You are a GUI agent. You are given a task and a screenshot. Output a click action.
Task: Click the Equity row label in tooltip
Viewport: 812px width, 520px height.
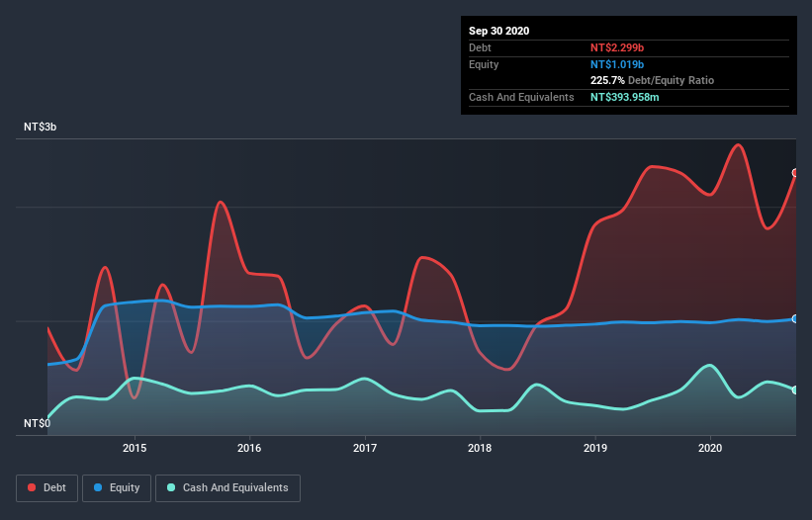[484, 64]
